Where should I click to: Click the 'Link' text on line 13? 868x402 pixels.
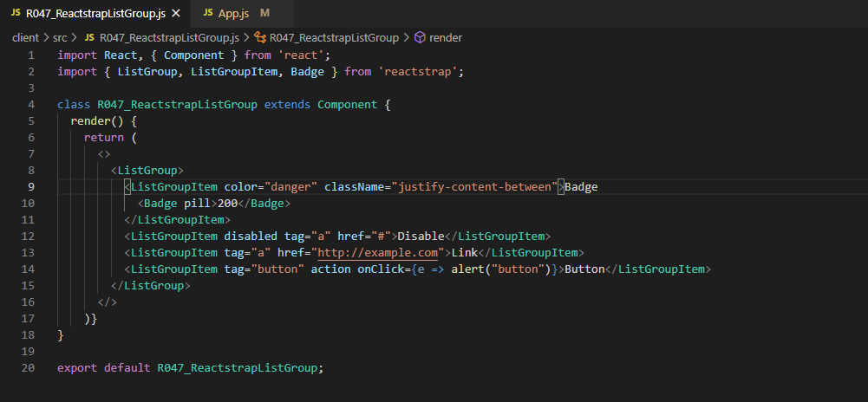465,253
